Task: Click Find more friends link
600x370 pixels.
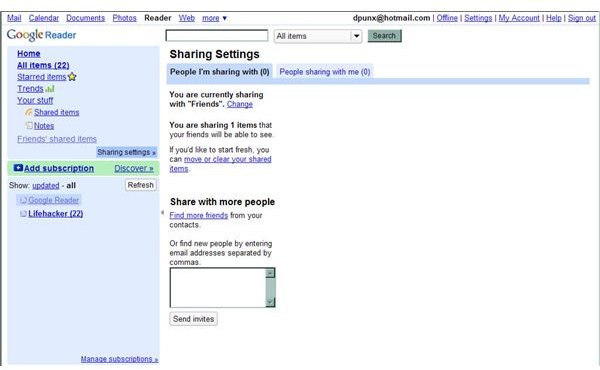Action: click(x=199, y=215)
